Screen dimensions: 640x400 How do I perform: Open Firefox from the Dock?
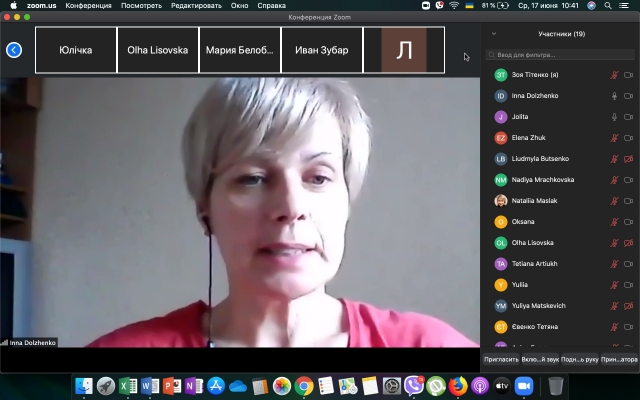click(458, 386)
